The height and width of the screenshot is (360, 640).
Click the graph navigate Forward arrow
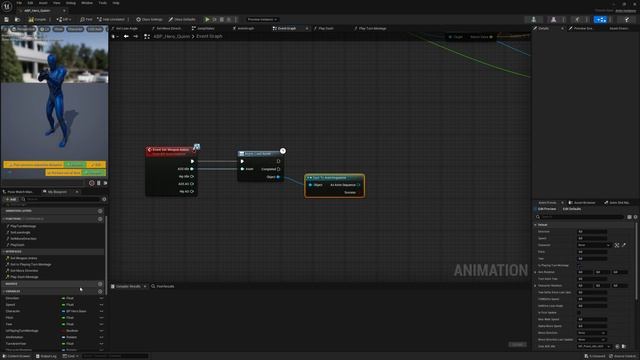tap(136, 37)
